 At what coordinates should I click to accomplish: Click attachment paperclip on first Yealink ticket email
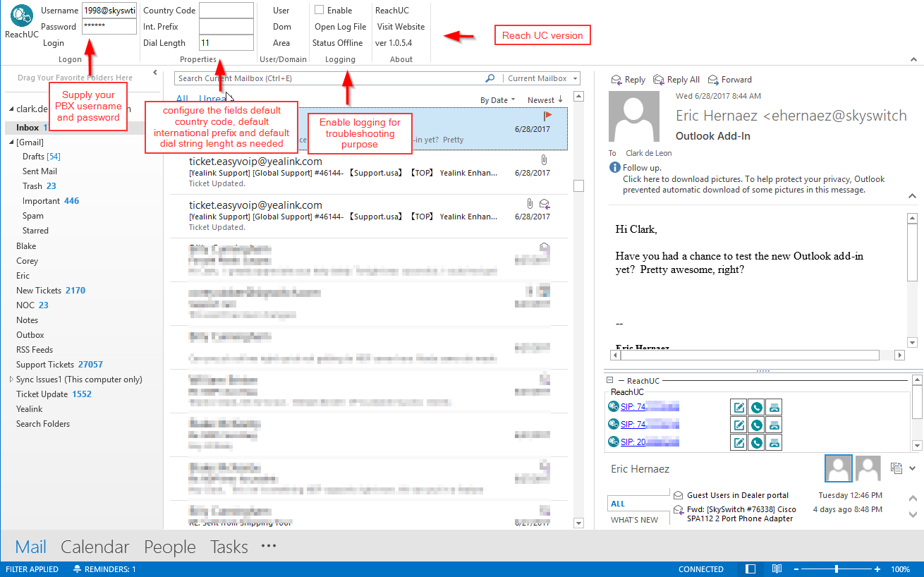544,159
